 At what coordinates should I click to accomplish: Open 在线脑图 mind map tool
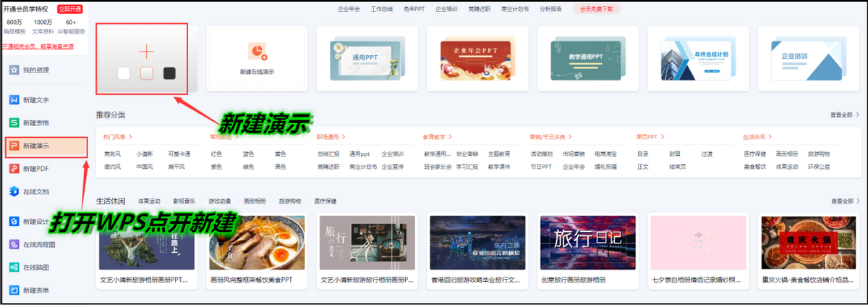point(14,267)
